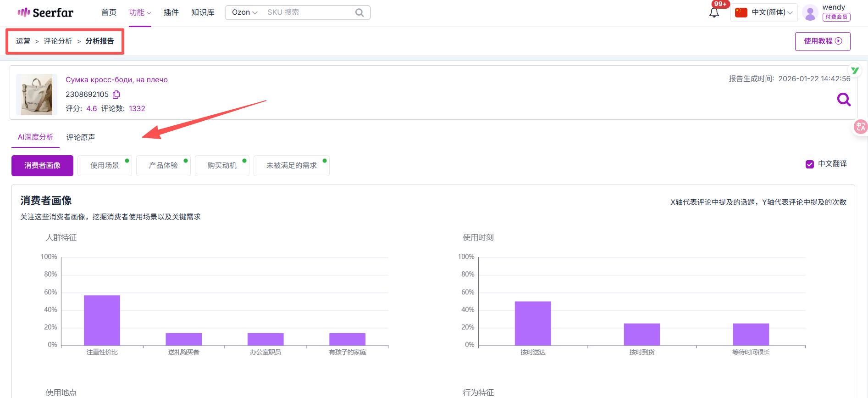Expand the Ozon platform dropdown
Image resolution: width=868 pixels, height=398 pixels.
point(244,12)
